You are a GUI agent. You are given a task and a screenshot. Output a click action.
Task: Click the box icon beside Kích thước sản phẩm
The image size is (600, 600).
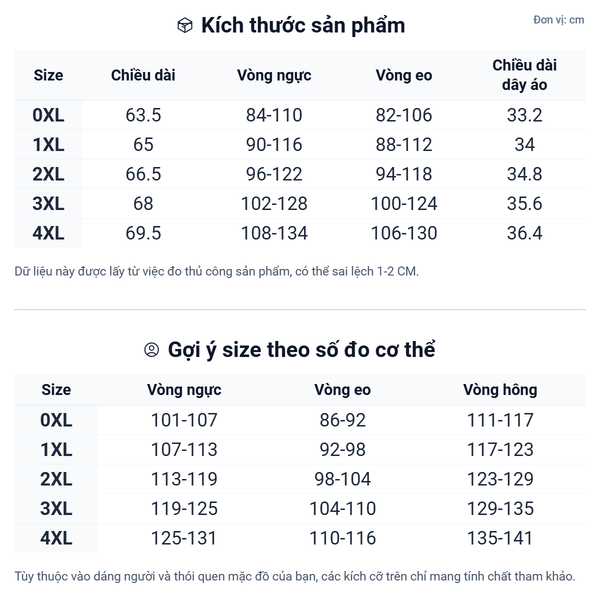(x=184, y=26)
